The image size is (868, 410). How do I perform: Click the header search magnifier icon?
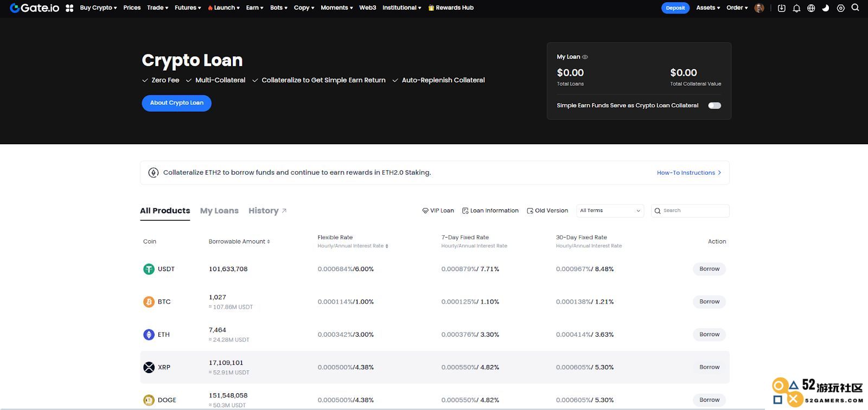click(x=855, y=8)
